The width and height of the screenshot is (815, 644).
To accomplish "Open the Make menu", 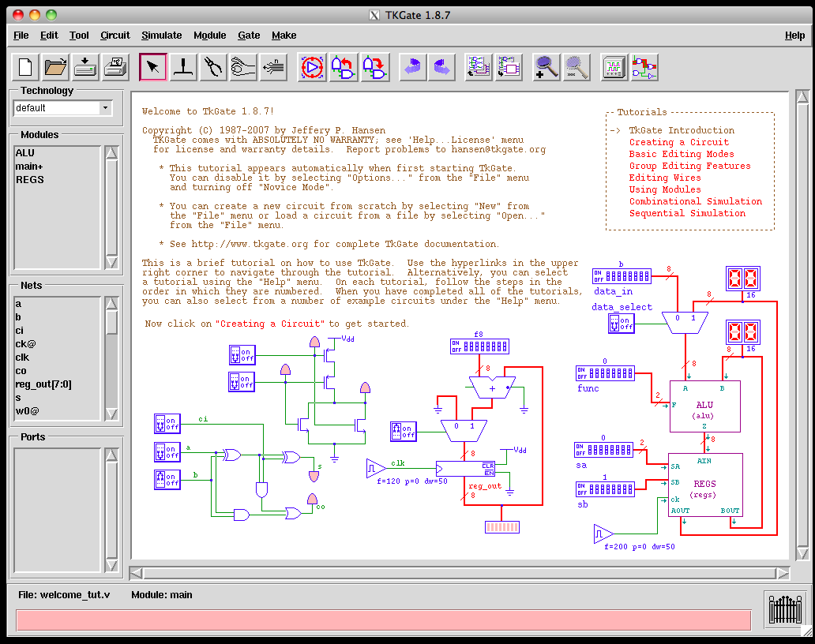I will [x=284, y=36].
